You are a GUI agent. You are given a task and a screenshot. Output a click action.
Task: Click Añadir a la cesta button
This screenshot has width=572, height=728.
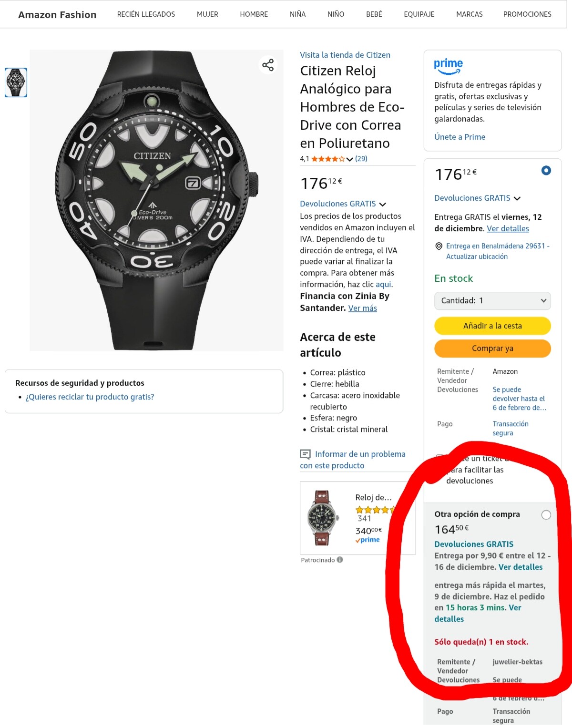point(492,326)
